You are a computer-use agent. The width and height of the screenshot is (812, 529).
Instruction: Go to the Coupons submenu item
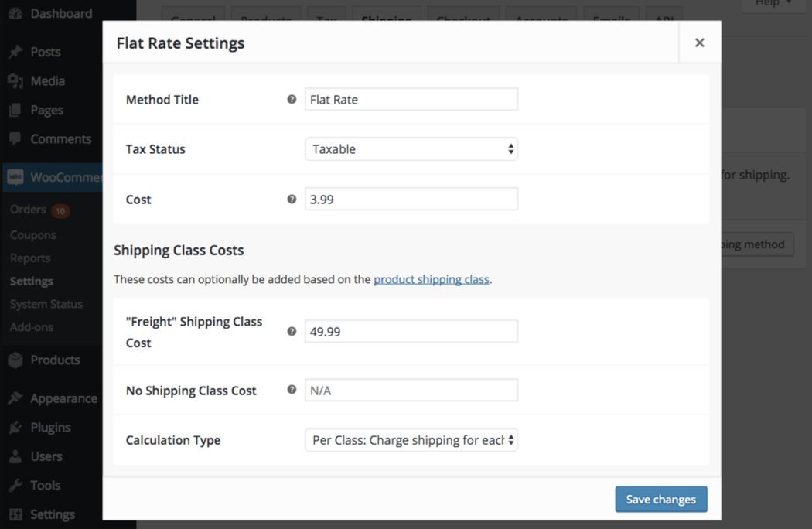(x=33, y=235)
